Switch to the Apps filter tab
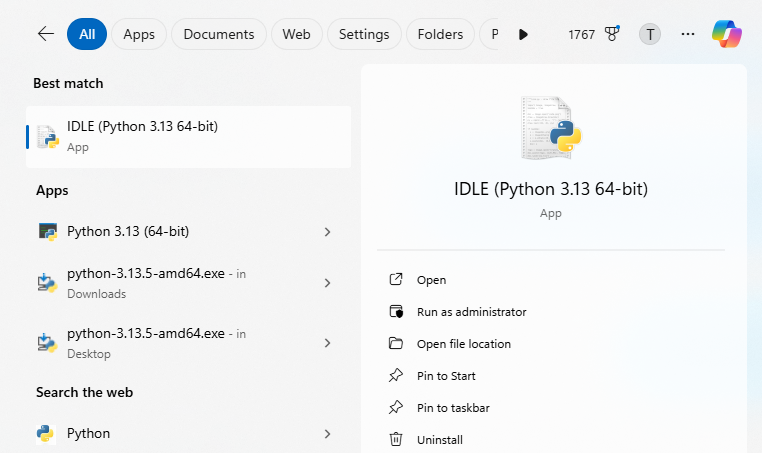This screenshot has width=762, height=453. click(x=139, y=34)
